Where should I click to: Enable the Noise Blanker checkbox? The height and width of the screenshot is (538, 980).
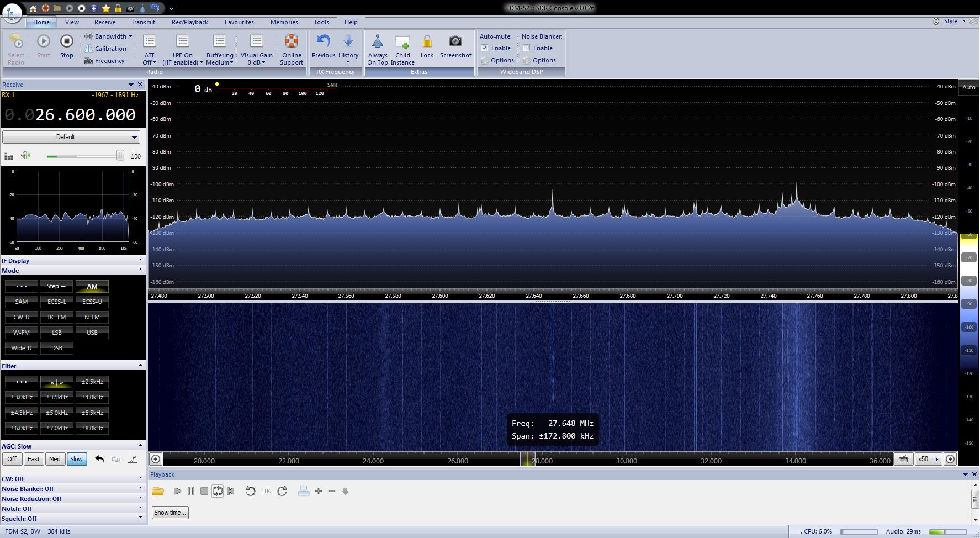click(x=527, y=48)
